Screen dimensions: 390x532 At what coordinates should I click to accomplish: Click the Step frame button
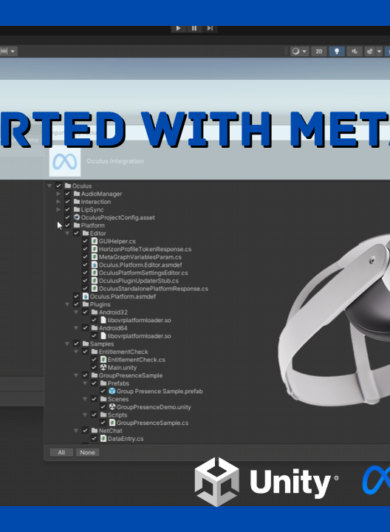(210, 28)
